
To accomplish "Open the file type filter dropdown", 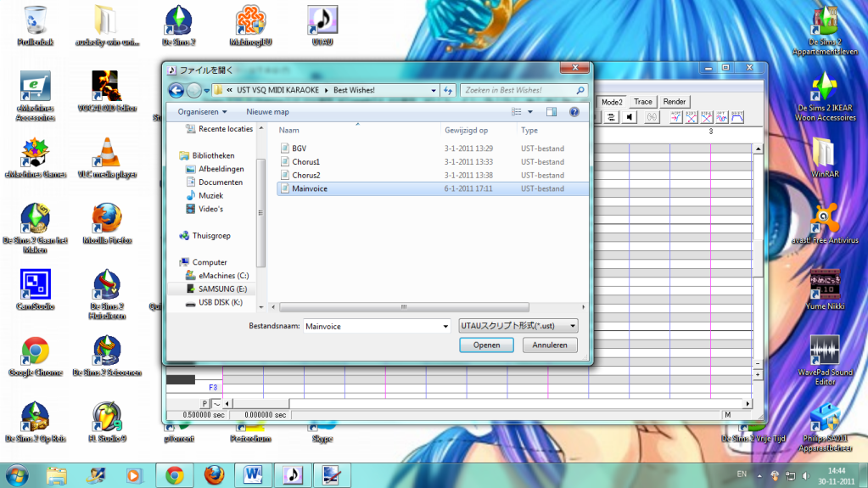I will coord(517,326).
